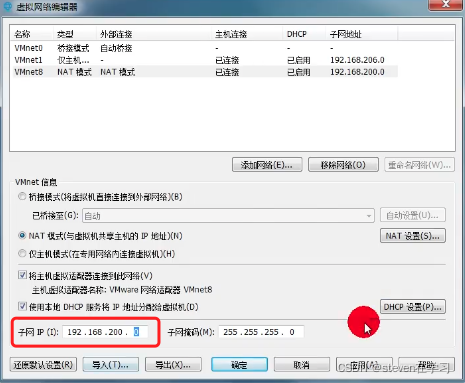Screen dimensions: 465x383
Task: Click the Virtual Network Editor title icon
Action: click(7, 6)
